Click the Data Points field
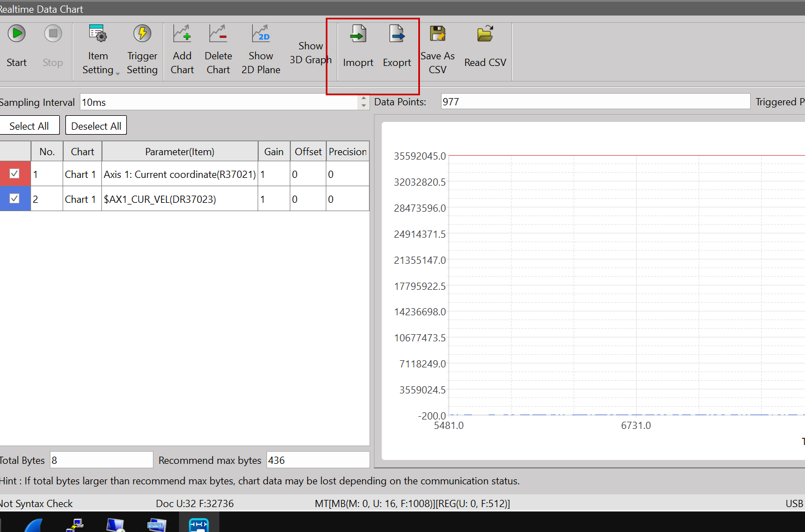805x532 pixels. click(595, 101)
